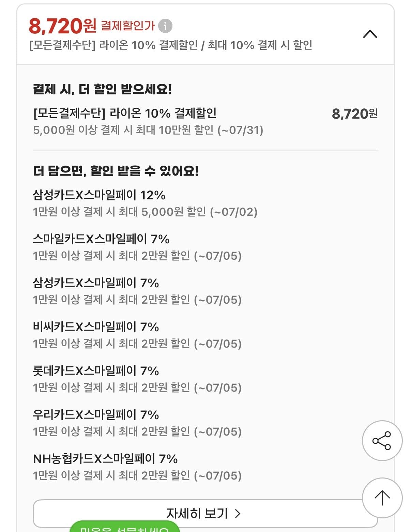Select 우리카드X스마일페이 7% offer
This screenshot has width=411, height=532.
coord(137,423)
